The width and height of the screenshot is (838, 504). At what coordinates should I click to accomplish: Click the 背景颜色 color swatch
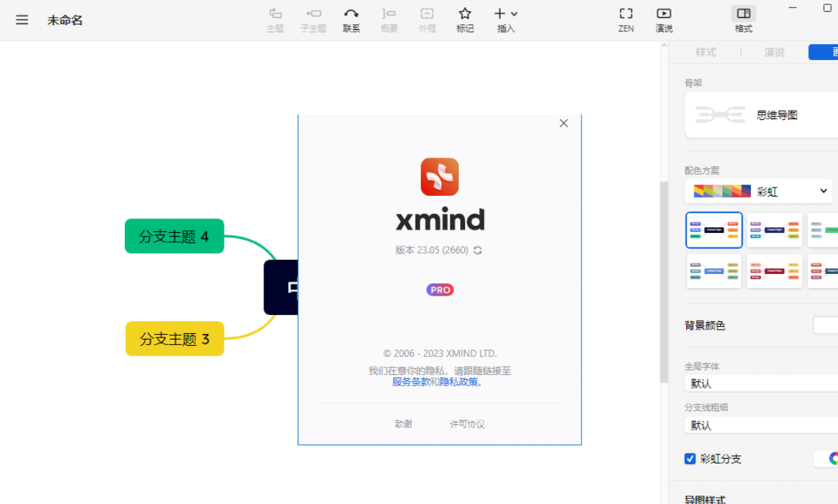coord(826,325)
